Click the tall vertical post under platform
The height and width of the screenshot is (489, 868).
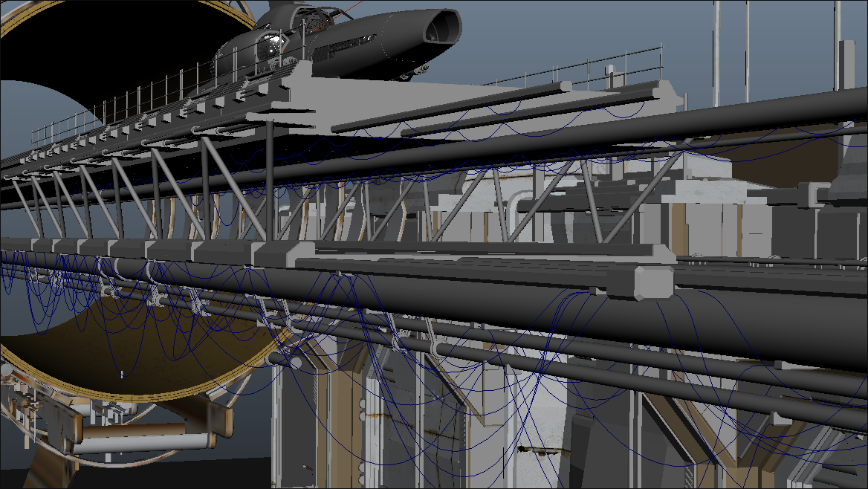270,181
